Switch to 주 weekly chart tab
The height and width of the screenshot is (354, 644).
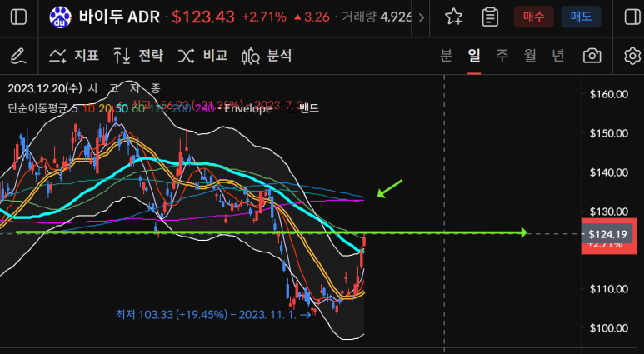pos(502,56)
